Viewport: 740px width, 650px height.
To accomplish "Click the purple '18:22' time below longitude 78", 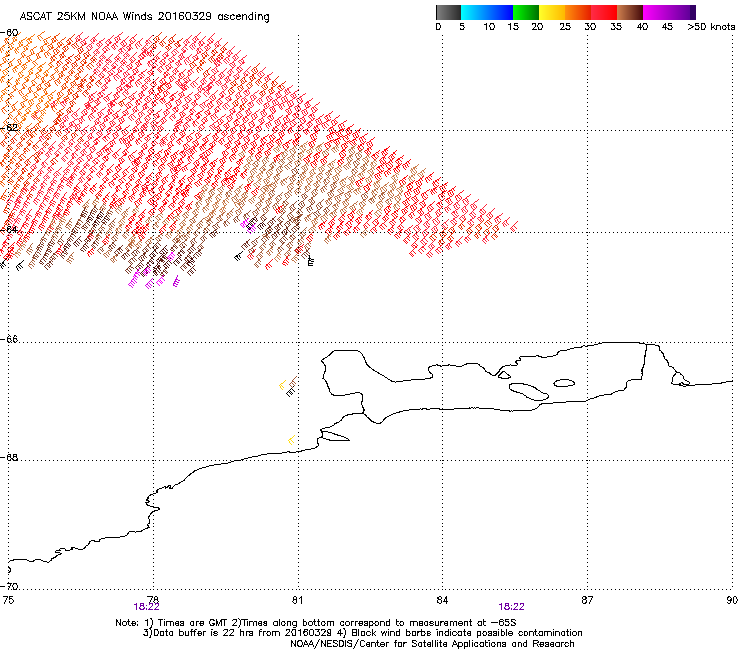I will (146, 607).
